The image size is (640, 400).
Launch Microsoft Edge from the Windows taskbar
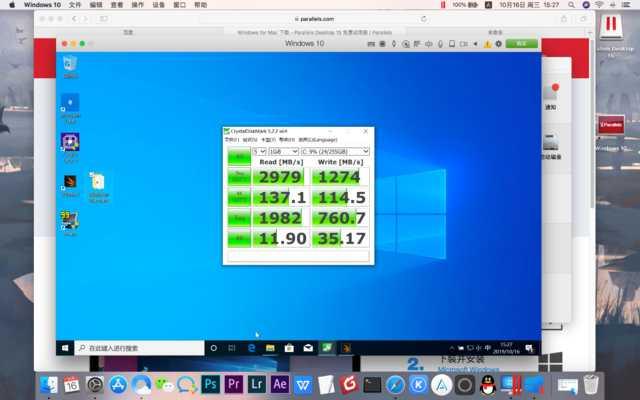click(x=251, y=348)
